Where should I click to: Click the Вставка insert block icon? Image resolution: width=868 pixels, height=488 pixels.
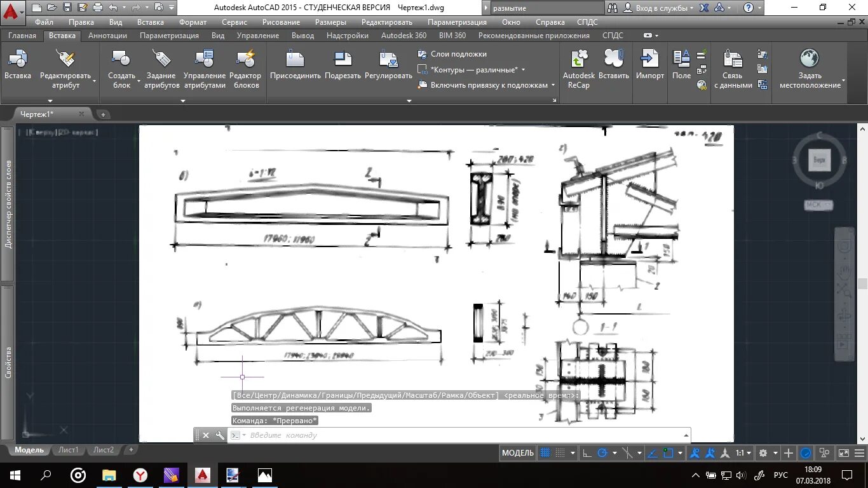(x=18, y=66)
